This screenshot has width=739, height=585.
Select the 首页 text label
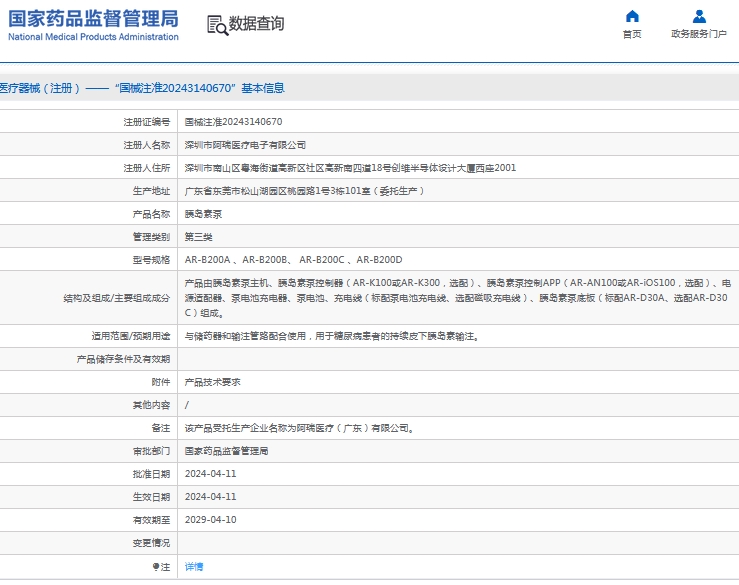point(632,34)
